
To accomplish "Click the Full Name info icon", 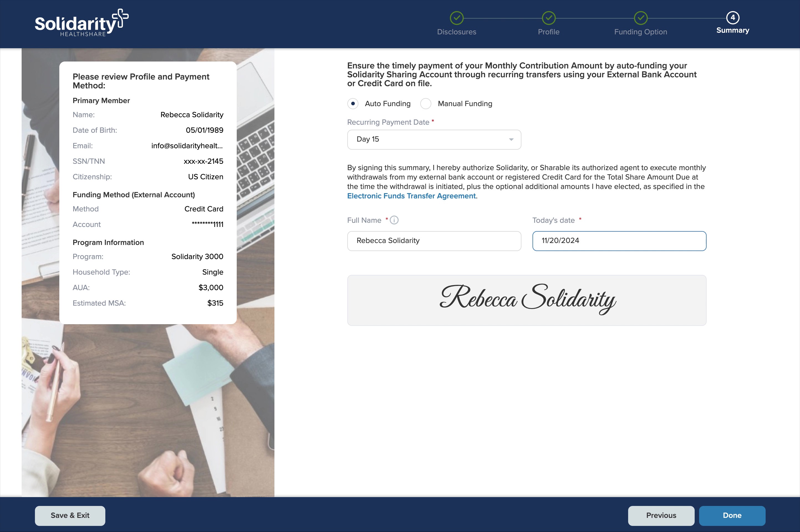I will click(x=394, y=220).
